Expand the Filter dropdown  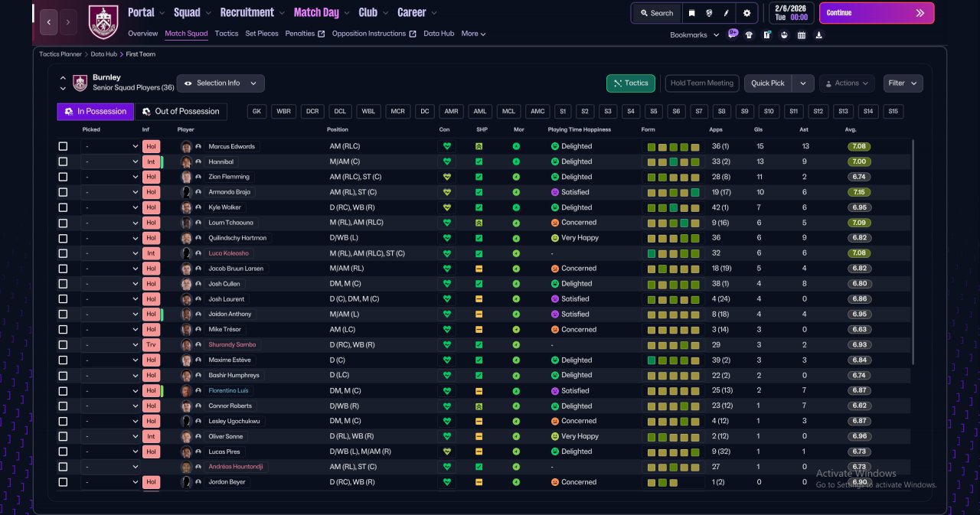tap(903, 83)
